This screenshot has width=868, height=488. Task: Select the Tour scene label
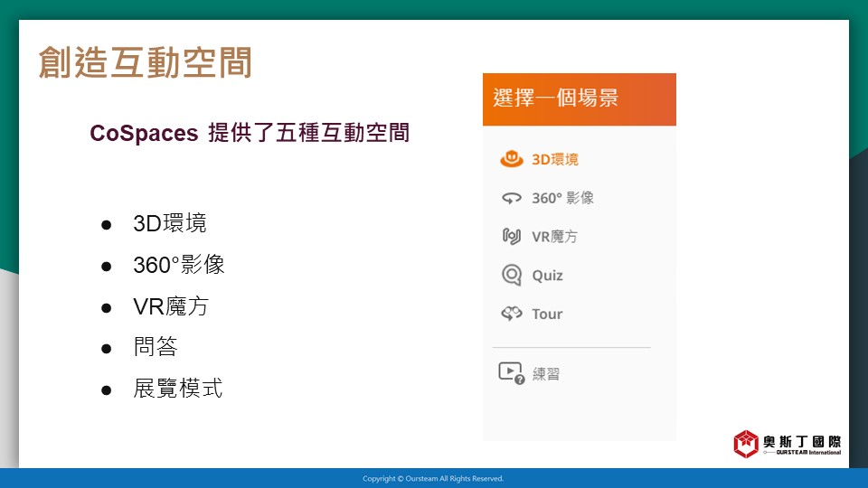tap(547, 314)
